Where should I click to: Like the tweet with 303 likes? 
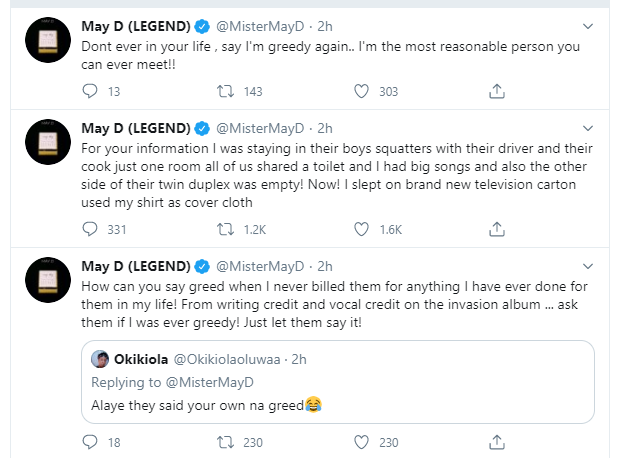point(363,92)
